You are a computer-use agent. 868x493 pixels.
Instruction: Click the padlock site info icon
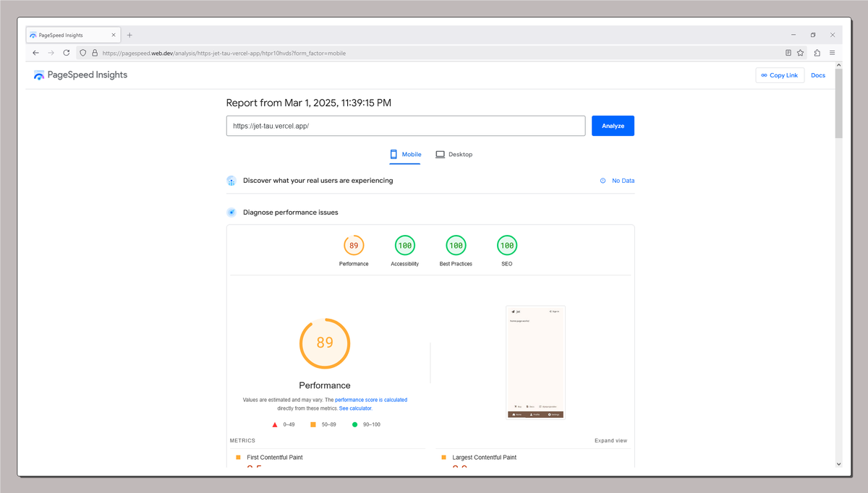(x=95, y=53)
